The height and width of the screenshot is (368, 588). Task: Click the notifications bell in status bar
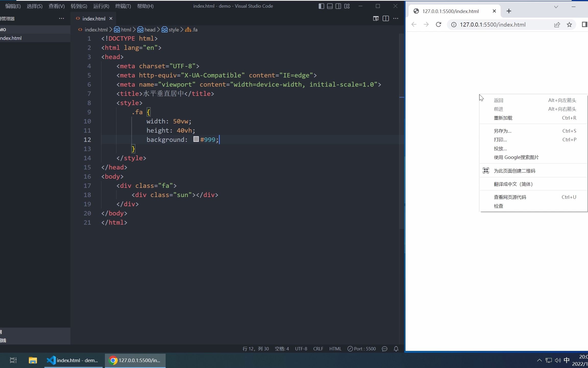pos(396,349)
